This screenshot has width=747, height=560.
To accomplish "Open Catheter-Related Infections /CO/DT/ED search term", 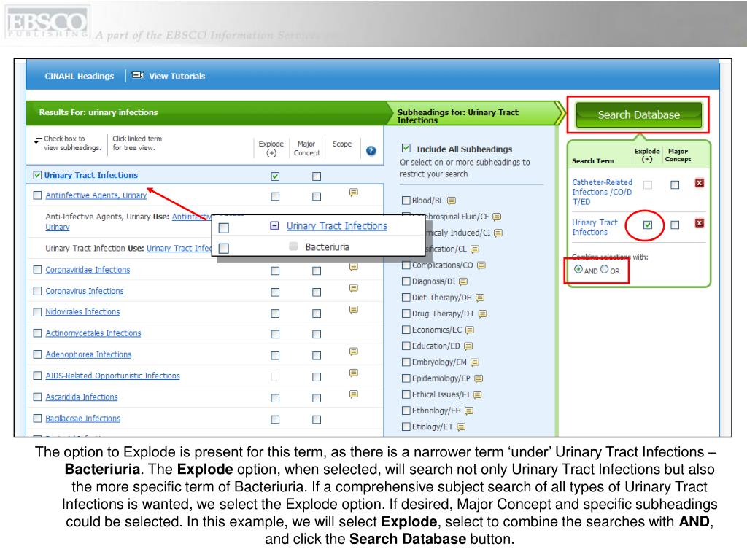I will pos(602,192).
